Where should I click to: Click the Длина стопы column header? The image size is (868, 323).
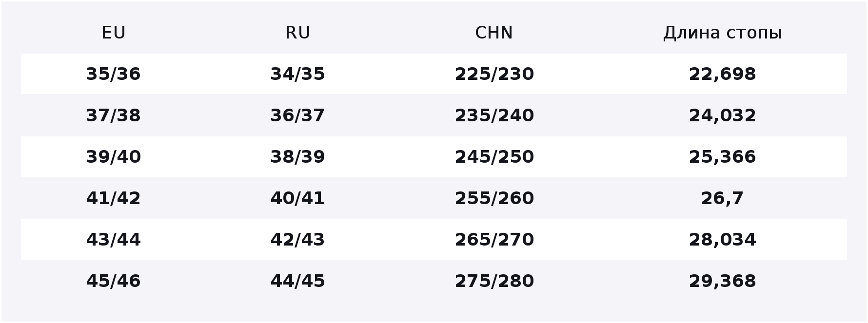click(723, 33)
